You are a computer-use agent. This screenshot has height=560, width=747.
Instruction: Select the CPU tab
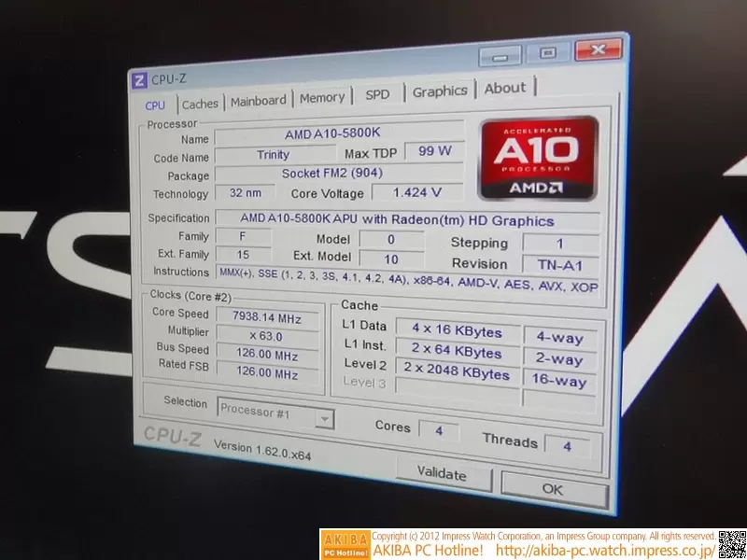[154, 105]
